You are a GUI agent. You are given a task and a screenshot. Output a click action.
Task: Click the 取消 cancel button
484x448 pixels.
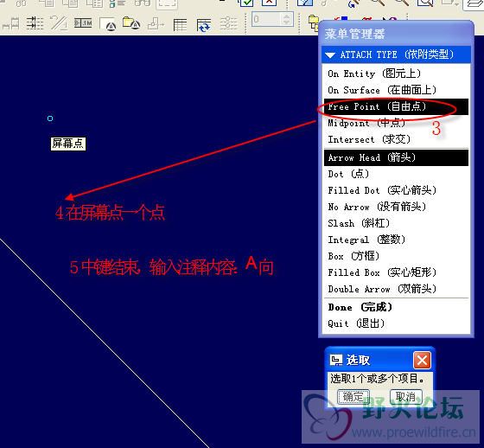(x=406, y=397)
